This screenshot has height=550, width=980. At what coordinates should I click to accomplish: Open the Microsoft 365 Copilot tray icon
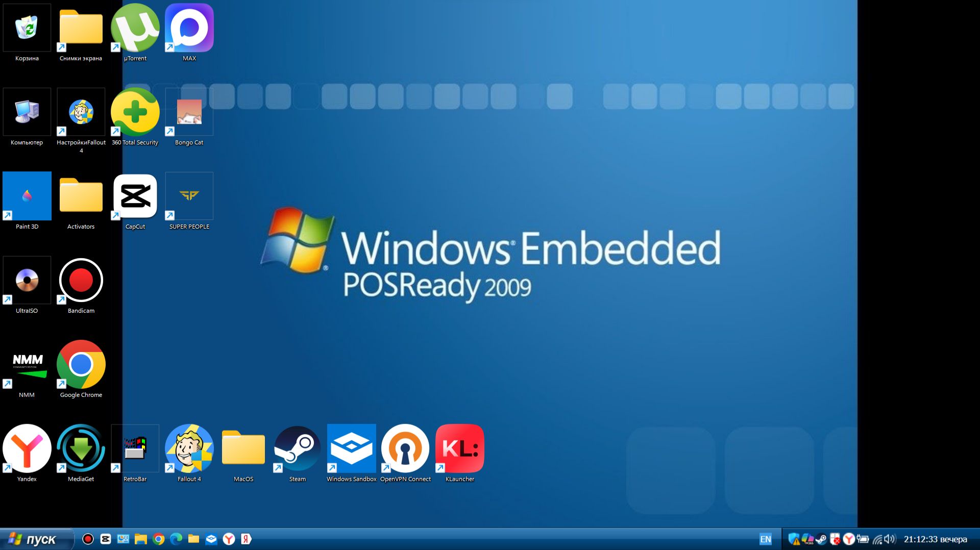[807, 539]
